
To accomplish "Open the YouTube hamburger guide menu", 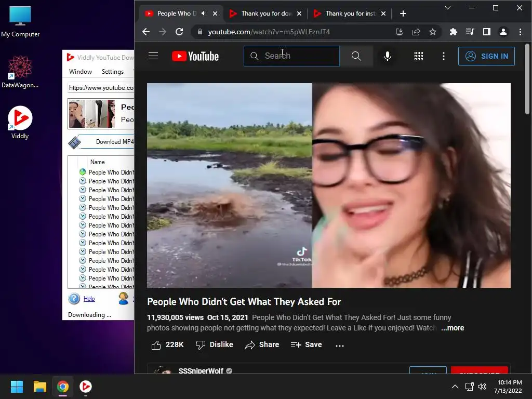I will click(153, 56).
